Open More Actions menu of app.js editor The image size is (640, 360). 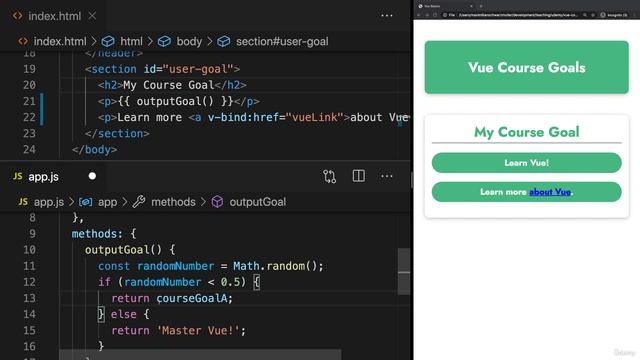387,176
